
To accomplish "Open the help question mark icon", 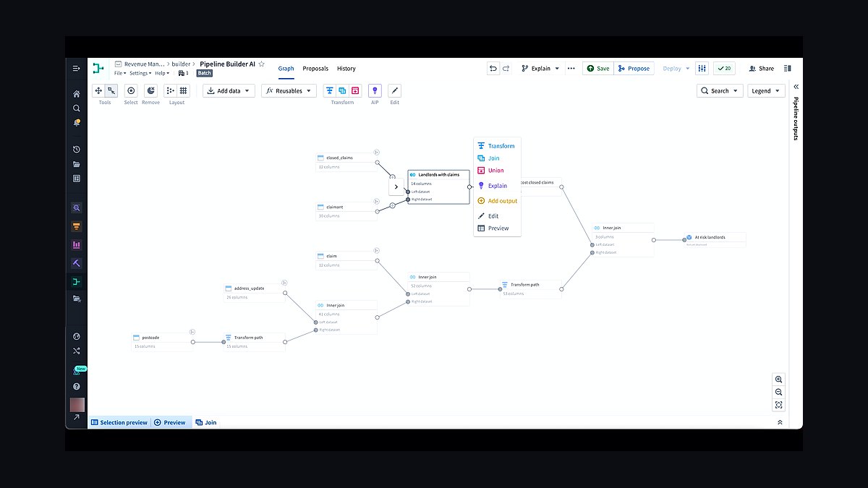I will [77, 386].
